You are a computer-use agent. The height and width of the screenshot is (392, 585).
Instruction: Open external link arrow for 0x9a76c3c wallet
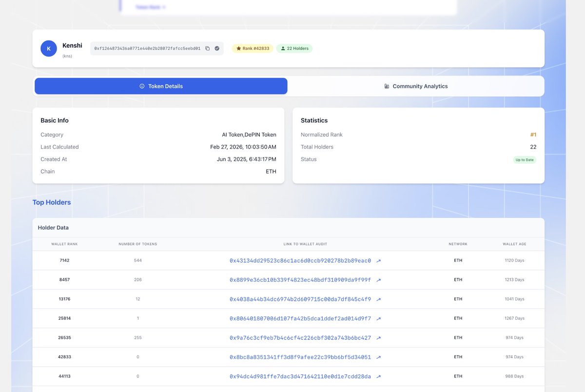click(x=379, y=338)
